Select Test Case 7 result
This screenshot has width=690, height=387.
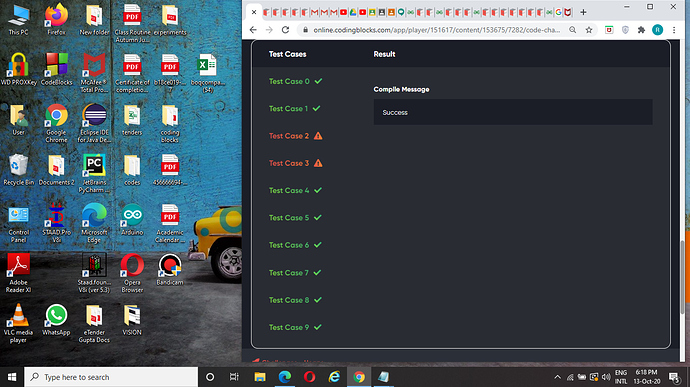pos(295,273)
